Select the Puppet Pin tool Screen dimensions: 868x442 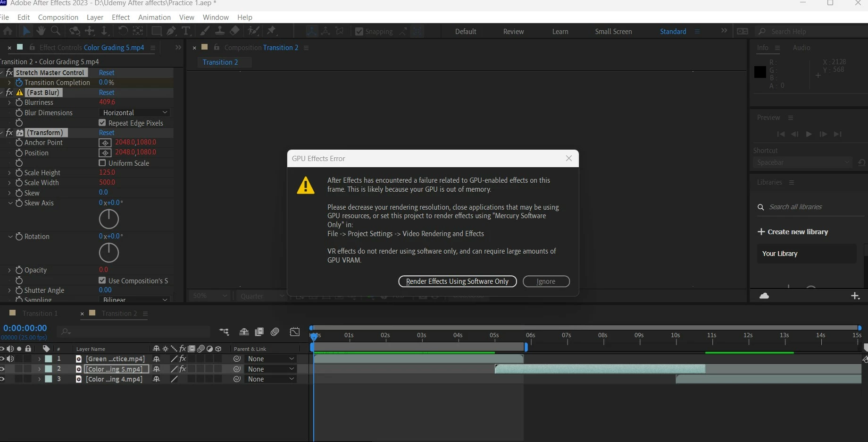pyautogui.click(x=271, y=31)
